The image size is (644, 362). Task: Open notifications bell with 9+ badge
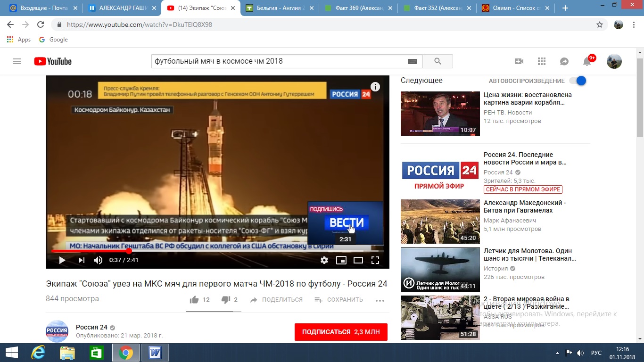click(587, 61)
